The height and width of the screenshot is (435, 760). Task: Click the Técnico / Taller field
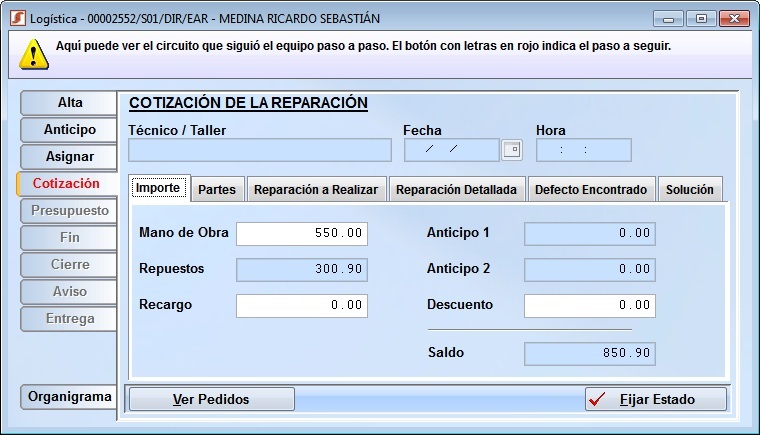point(260,150)
